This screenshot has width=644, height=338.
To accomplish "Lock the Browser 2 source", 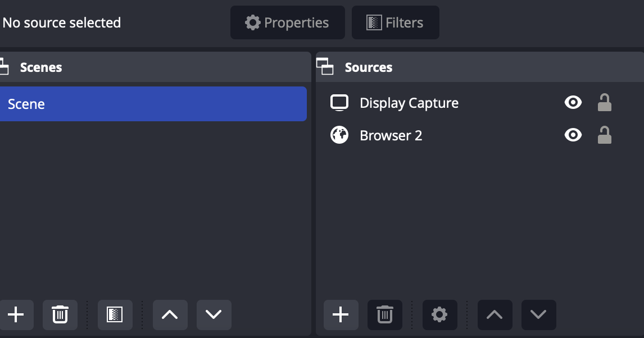I will click(604, 135).
